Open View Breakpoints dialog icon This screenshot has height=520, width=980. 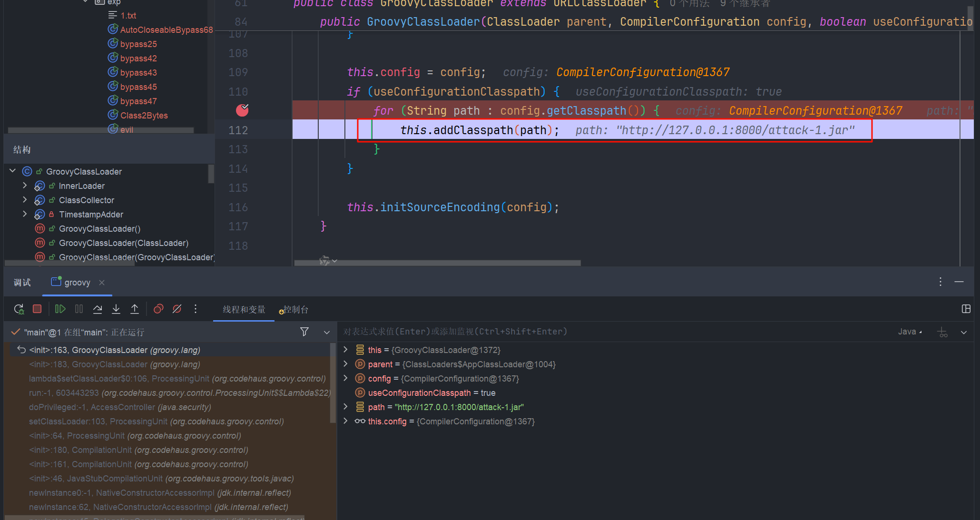158,309
